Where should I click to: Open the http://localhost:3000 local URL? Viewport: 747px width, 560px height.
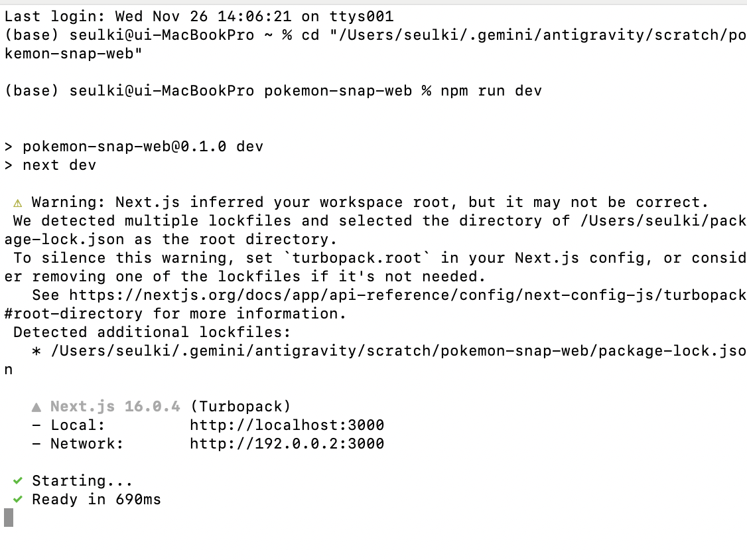click(287, 425)
